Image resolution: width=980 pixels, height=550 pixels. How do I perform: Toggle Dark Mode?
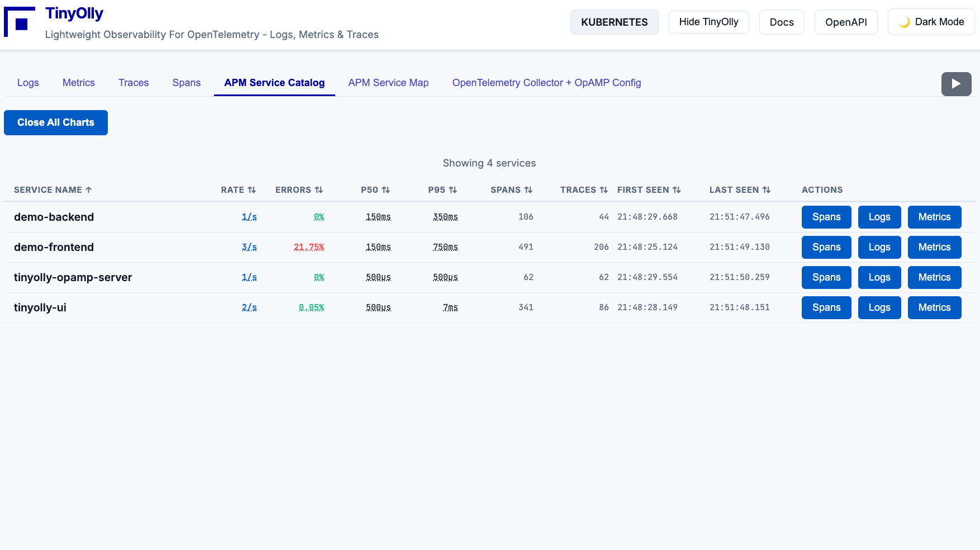931,22
